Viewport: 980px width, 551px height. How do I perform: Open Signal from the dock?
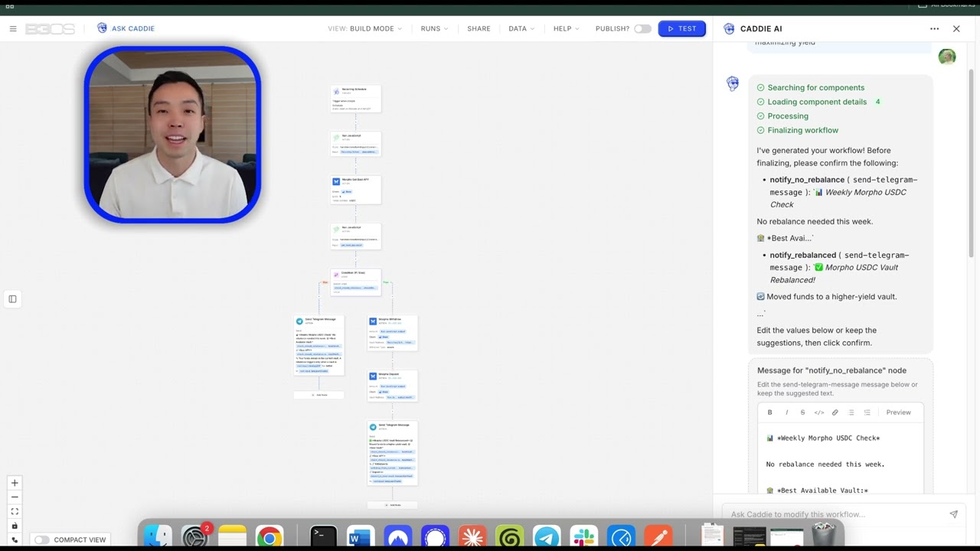pos(435,537)
